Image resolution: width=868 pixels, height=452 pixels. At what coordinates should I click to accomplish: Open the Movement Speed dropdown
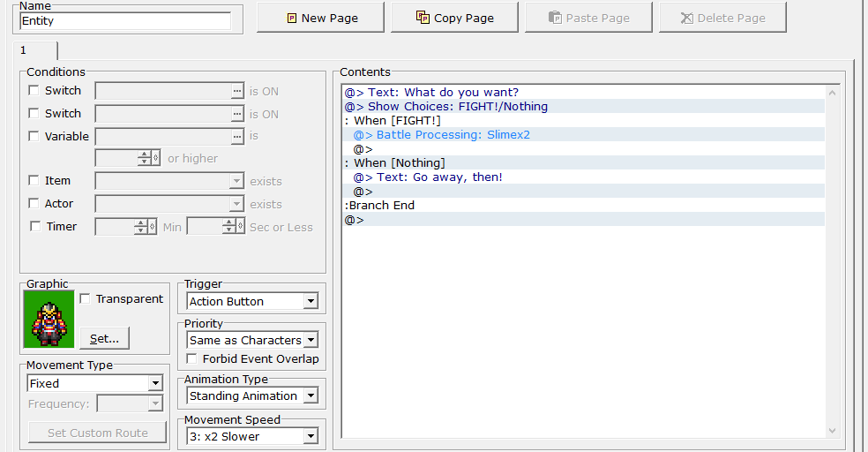point(310,436)
